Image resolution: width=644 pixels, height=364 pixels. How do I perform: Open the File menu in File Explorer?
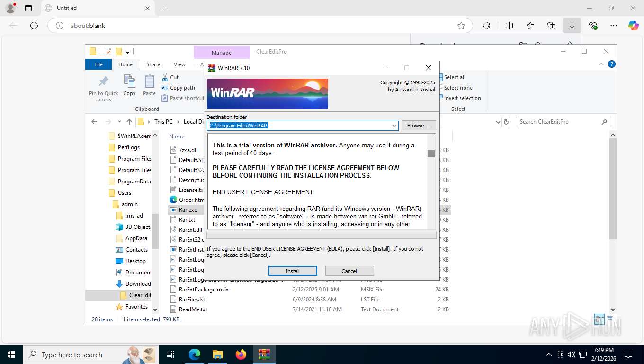[98, 64]
